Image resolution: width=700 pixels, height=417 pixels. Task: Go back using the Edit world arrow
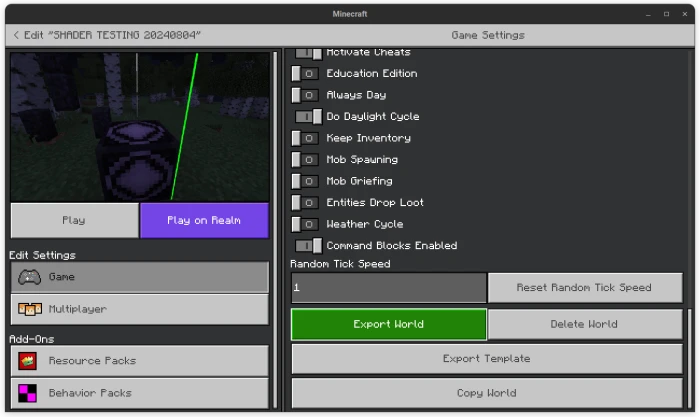(x=16, y=35)
